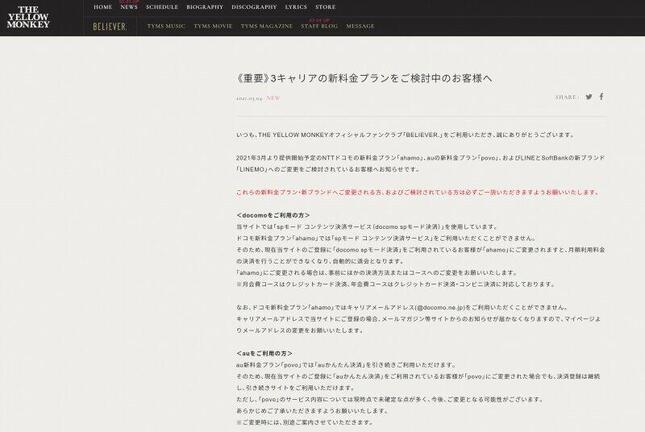Open the STORE link
The height and width of the screenshot is (432, 645).
(x=325, y=7)
